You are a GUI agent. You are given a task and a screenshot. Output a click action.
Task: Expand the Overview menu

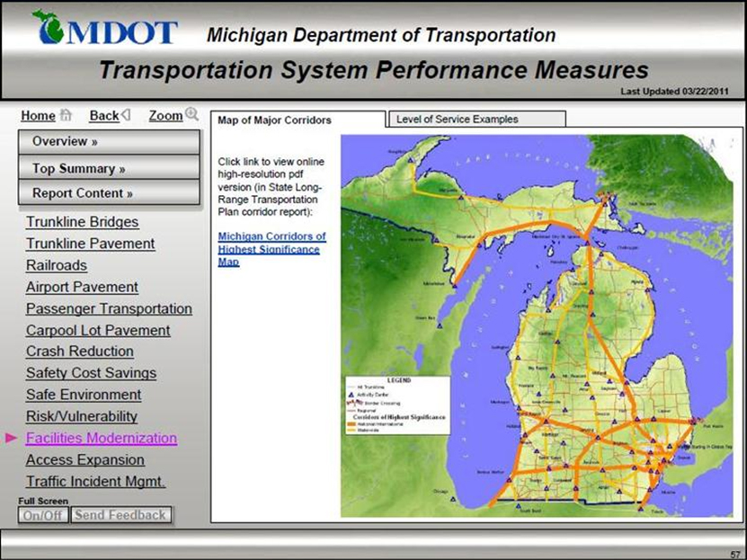coord(109,142)
